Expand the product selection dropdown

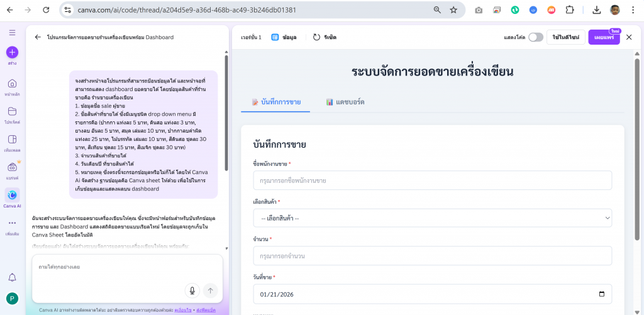[432, 218]
